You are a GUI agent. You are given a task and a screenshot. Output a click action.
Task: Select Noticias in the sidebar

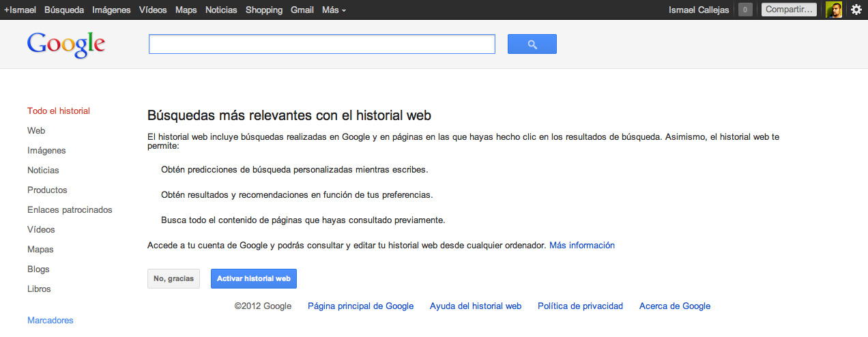click(x=43, y=171)
